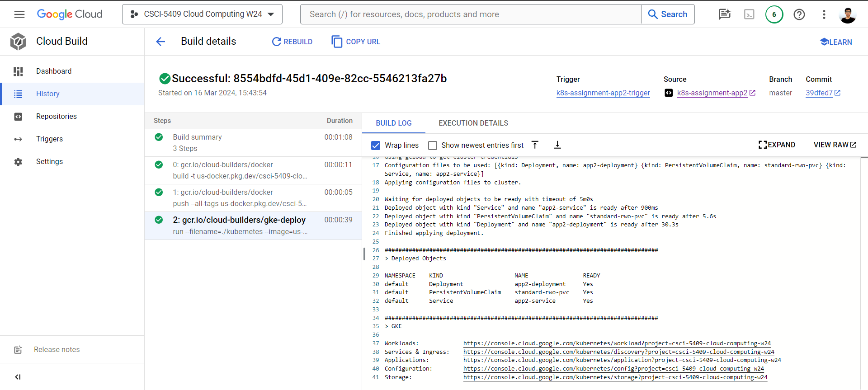This screenshot has width=868, height=390.
Task: Switch to BUILD LOG tab
Action: point(394,123)
